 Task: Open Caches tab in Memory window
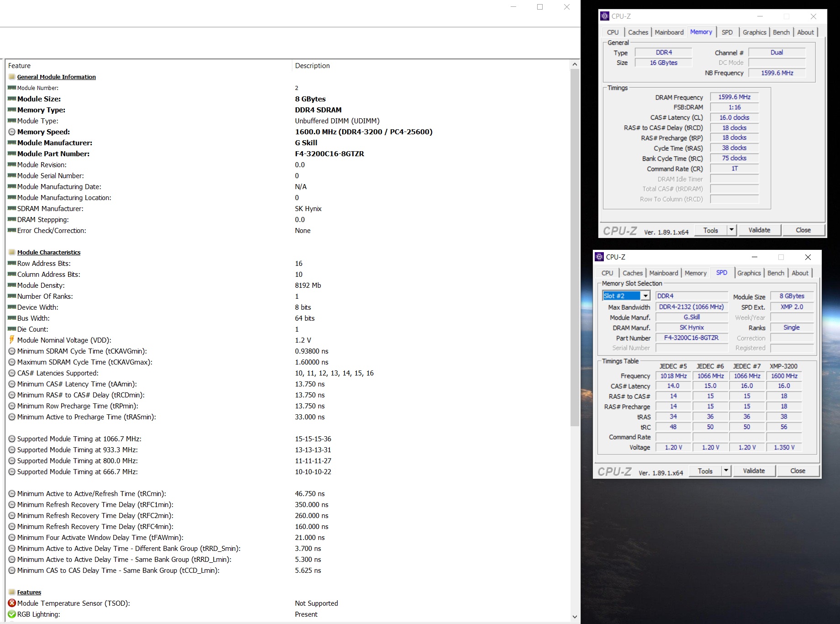(x=638, y=32)
